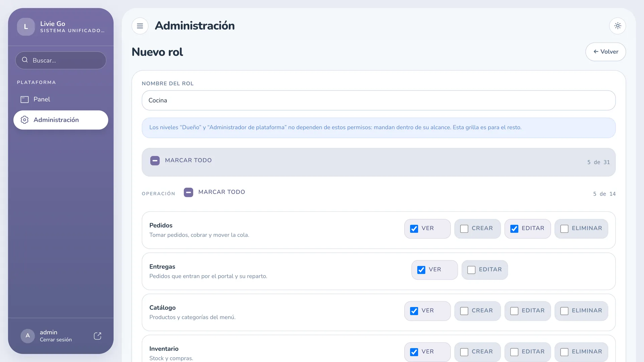Viewport: 644px width, 362px height.
Task: Go back with the Volver button
Action: 605,52
